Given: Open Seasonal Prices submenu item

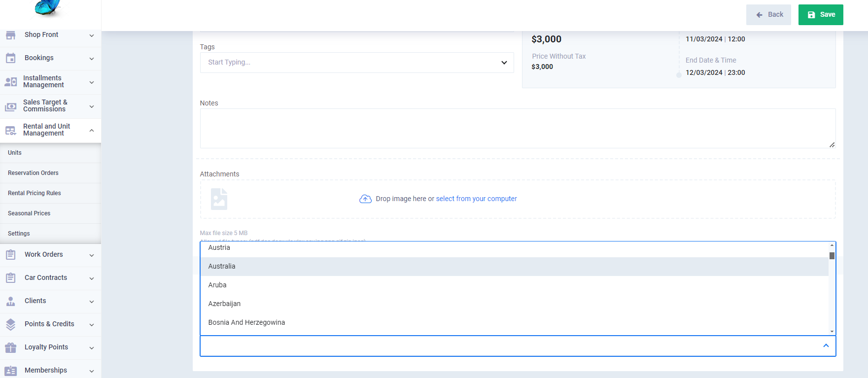Looking at the screenshot, I should coord(50,213).
